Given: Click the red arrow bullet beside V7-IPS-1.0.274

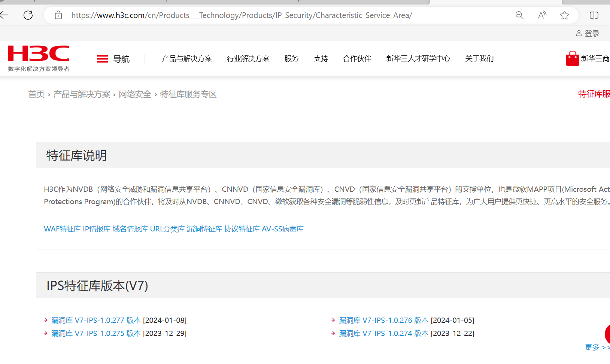Looking at the screenshot, I should [x=333, y=333].
